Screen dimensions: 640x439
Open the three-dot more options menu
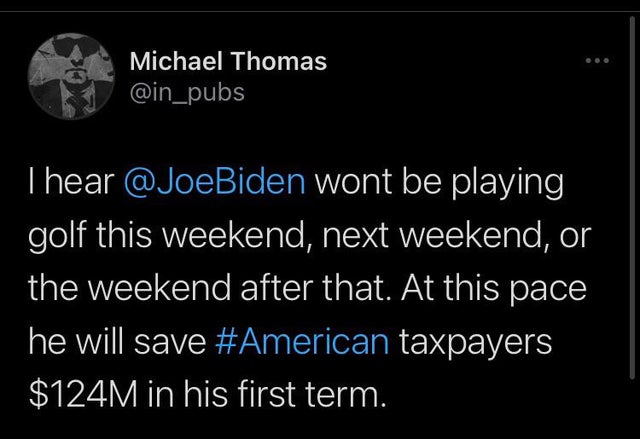(597, 61)
